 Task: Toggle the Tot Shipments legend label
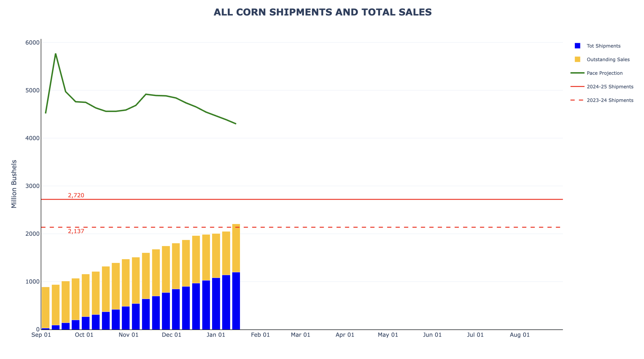pos(603,46)
